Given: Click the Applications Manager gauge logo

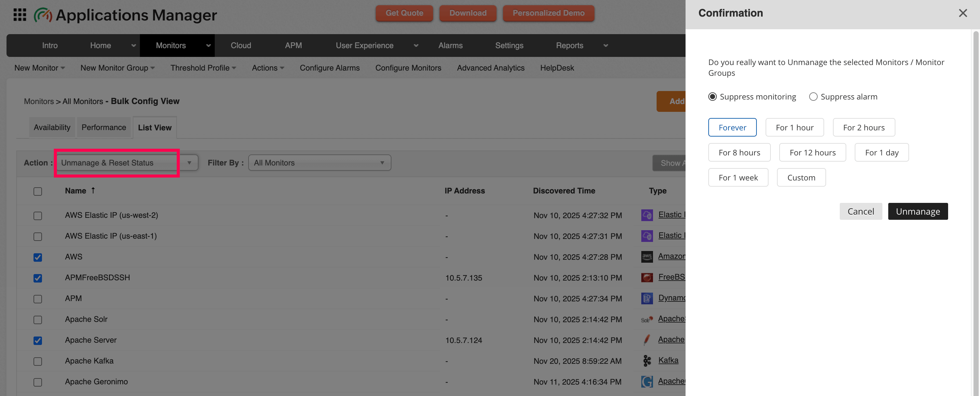Looking at the screenshot, I should (x=43, y=15).
